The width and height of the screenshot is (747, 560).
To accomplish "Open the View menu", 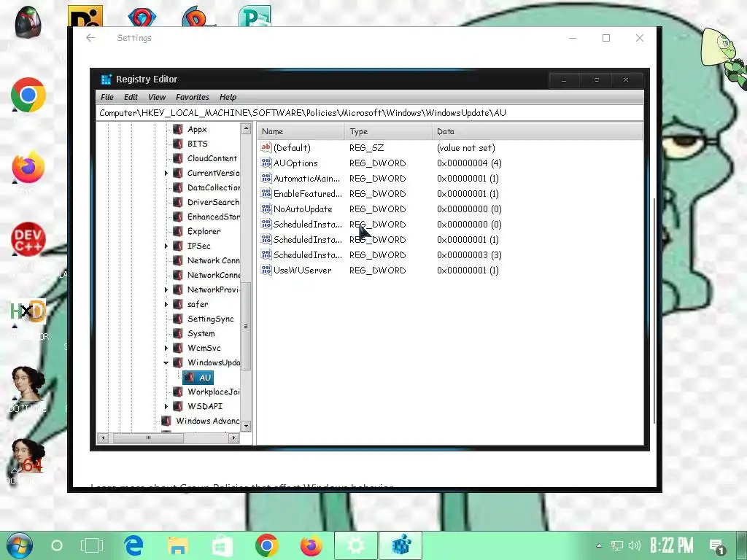I will pos(157,97).
